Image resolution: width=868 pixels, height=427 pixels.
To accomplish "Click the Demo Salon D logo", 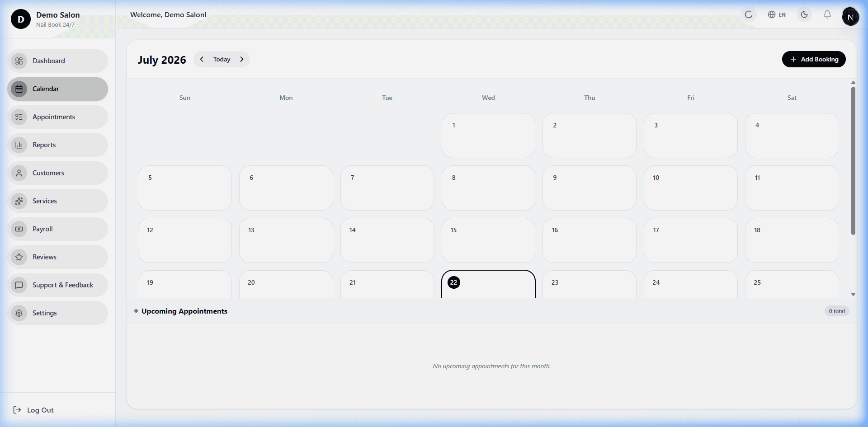I will pos(21,19).
